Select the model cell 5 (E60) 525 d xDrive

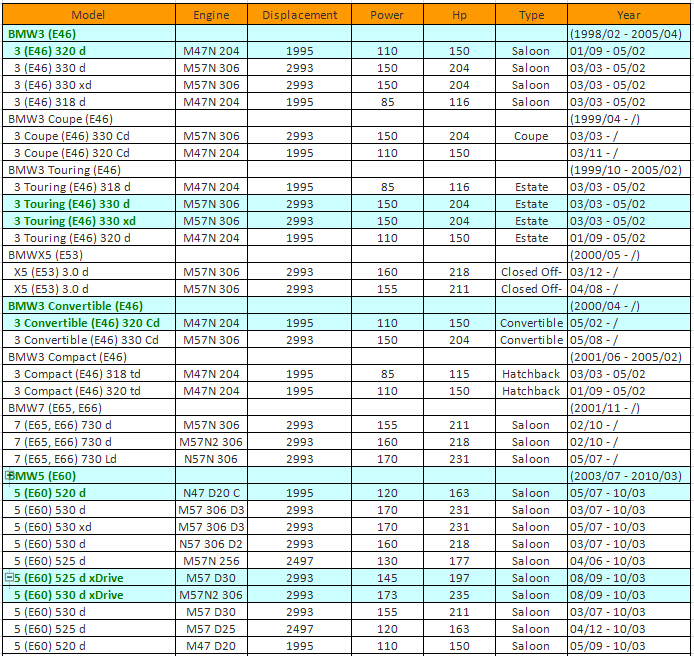coord(89,578)
